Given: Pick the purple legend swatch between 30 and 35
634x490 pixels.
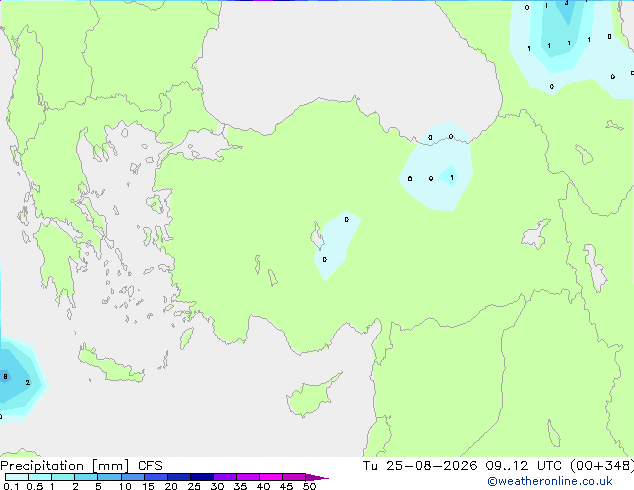Looking at the screenshot, I should [225, 477].
